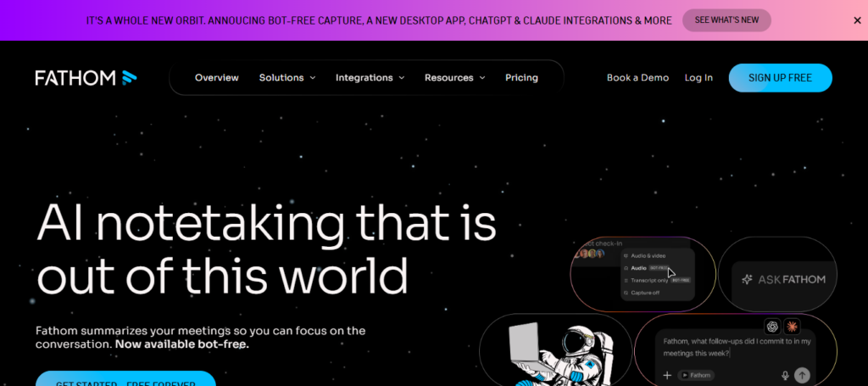Click the Fathom logo in the header
868x386 pixels.
pos(86,78)
